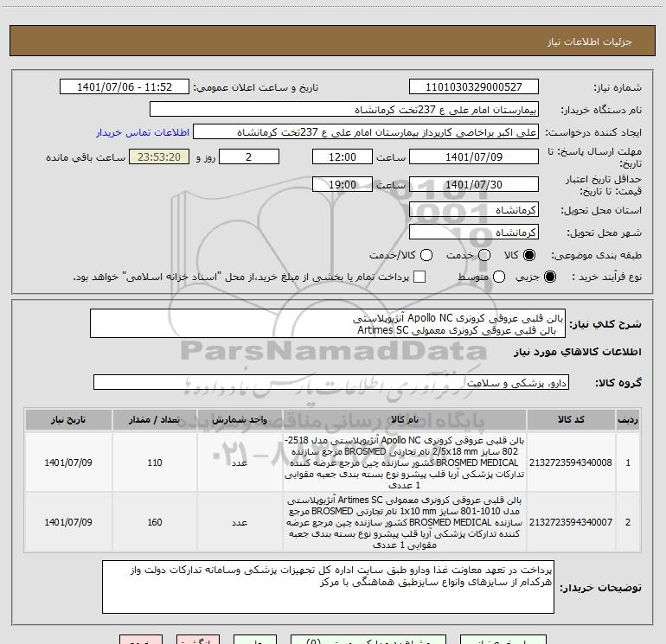This screenshot has height=644, width=666.
Task: Click quantity cell 110
Action: [155, 462]
